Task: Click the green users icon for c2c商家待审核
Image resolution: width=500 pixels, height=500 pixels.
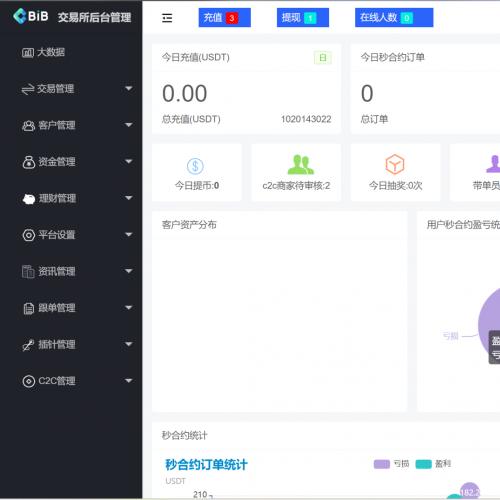Action: tap(300, 165)
